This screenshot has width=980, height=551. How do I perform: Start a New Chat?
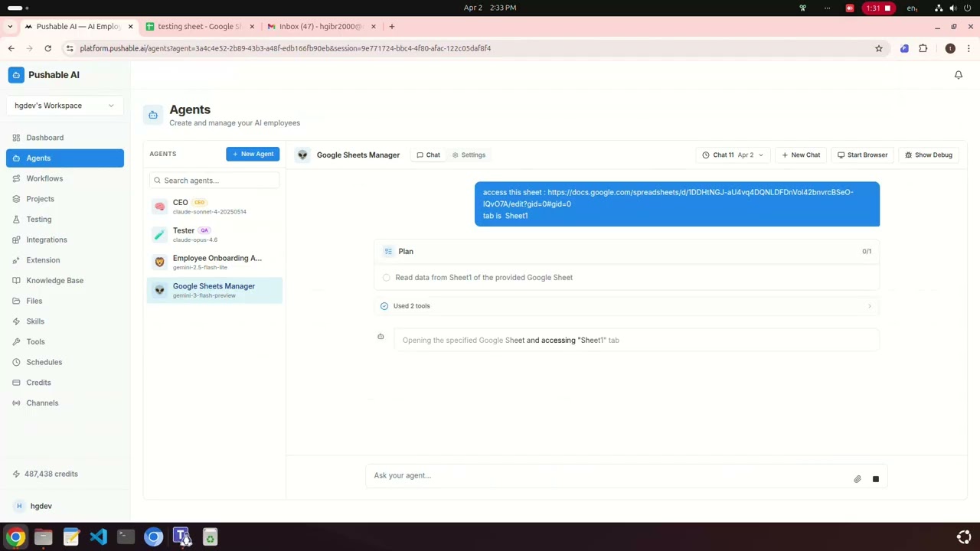pos(801,155)
